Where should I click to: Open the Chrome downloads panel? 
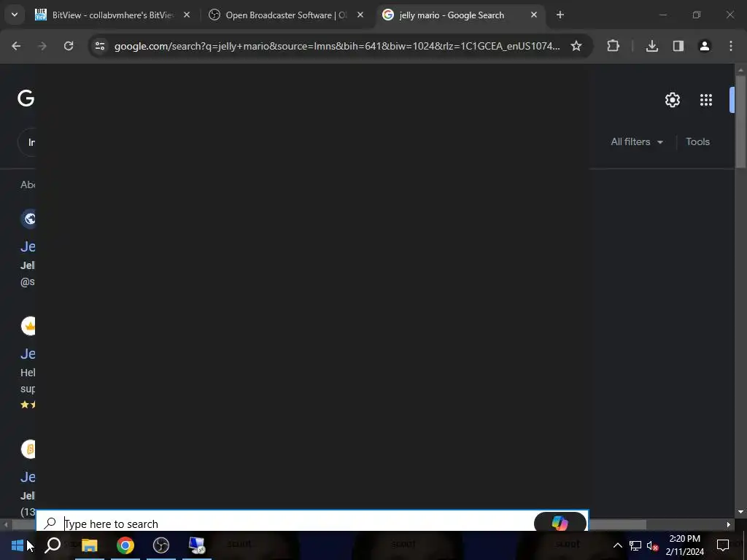tap(651, 46)
